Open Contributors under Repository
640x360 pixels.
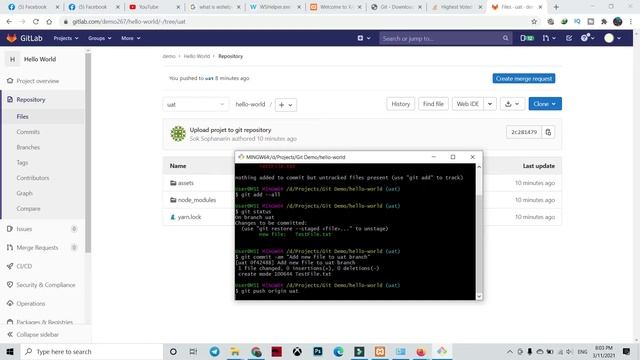pyautogui.click(x=33, y=178)
